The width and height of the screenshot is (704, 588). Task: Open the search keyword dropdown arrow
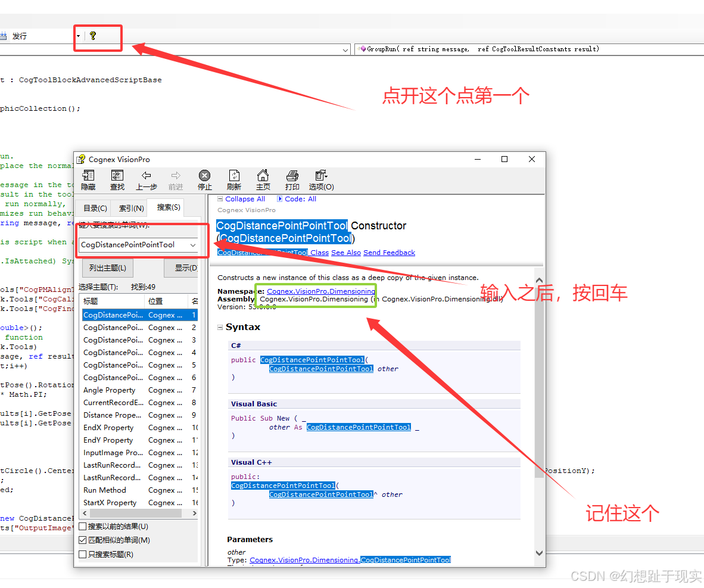(x=193, y=245)
